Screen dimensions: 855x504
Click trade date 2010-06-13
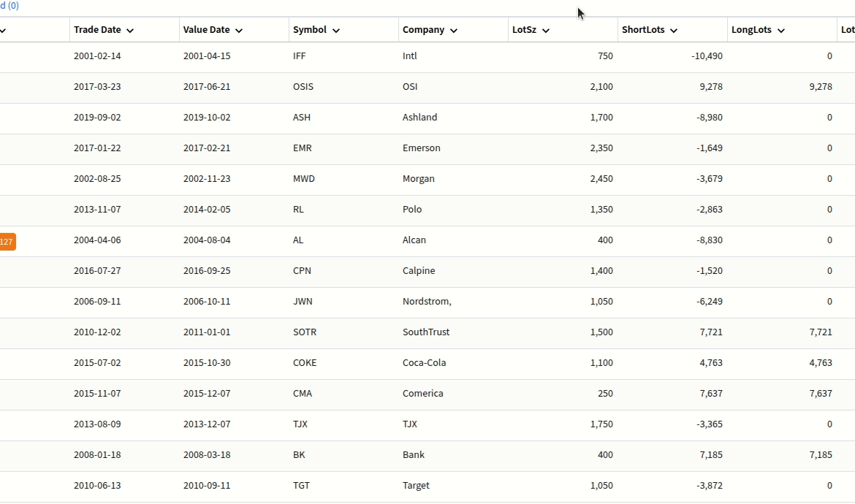tap(98, 486)
